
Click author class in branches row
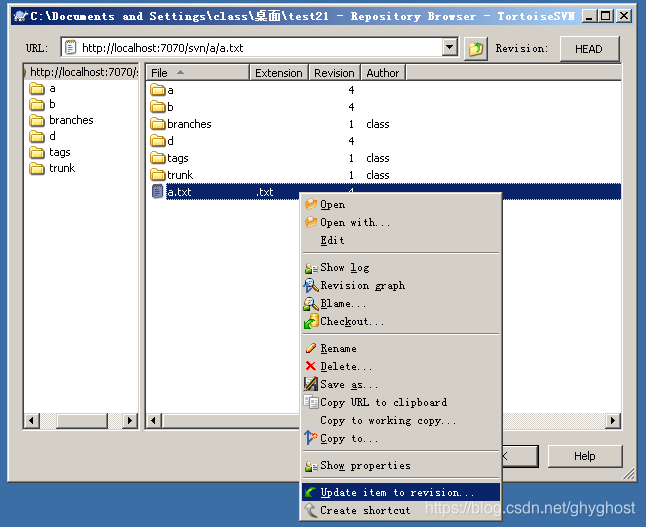378,124
